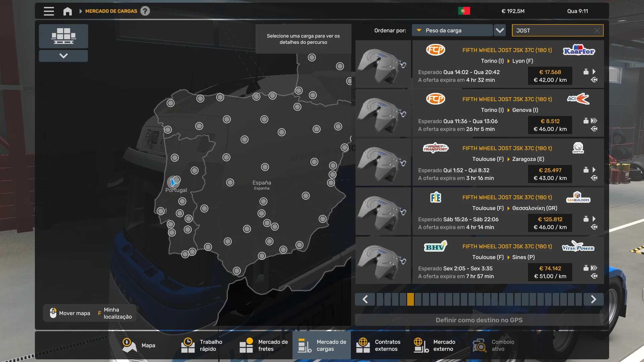Select the highlighted yellow page indicator

(410, 299)
